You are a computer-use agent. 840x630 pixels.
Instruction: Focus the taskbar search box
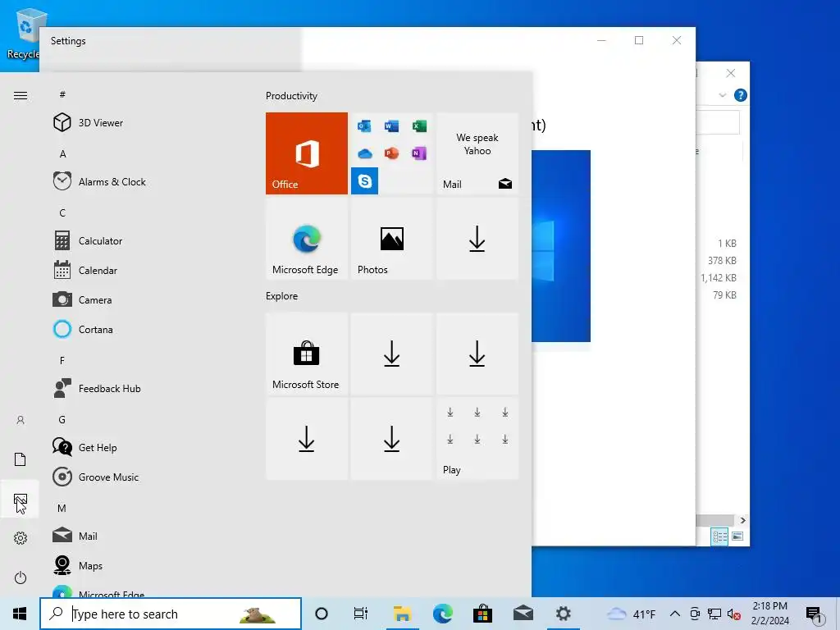(x=171, y=614)
